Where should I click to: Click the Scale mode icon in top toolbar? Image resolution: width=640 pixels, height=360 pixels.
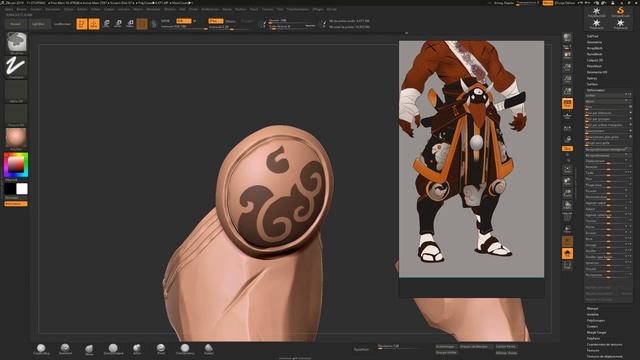[118, 24]
